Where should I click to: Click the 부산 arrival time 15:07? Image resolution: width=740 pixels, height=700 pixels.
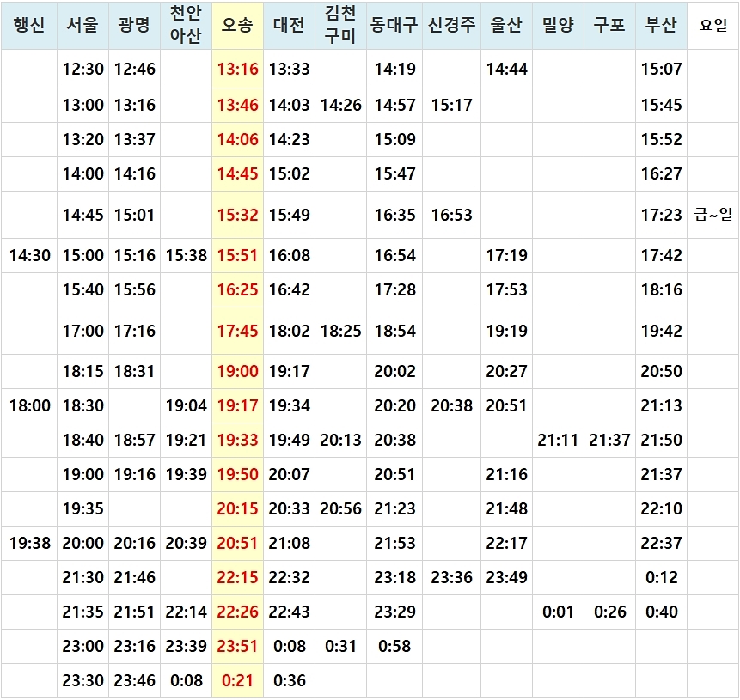pyautogui.click(x=661, y=69)
